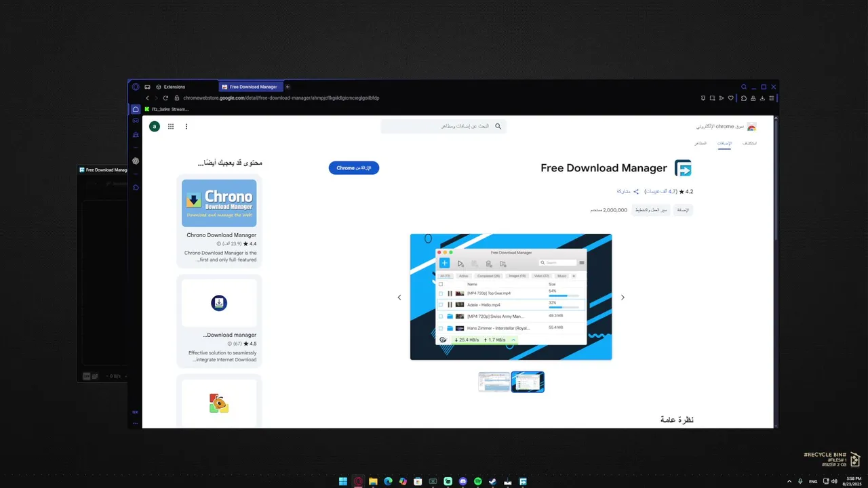Screen dimensions: 868x488
Task: Open GX Corner gamepad icon in sidebar
Action: (x=136, y=121)
